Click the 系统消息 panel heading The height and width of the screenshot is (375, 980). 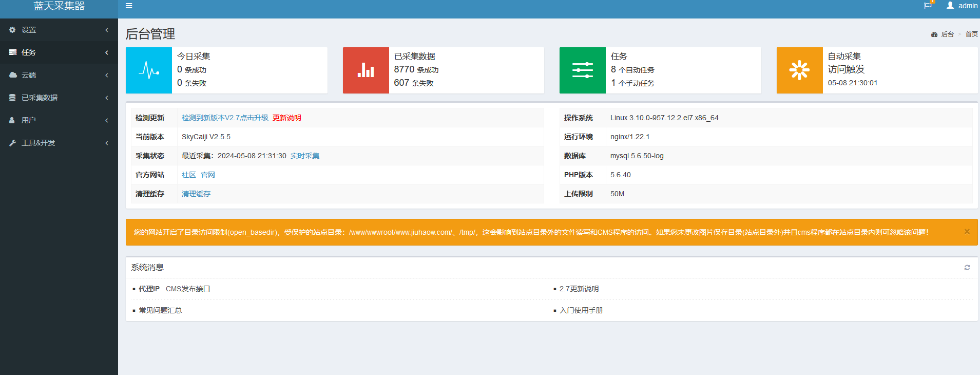tap(147, 267)
